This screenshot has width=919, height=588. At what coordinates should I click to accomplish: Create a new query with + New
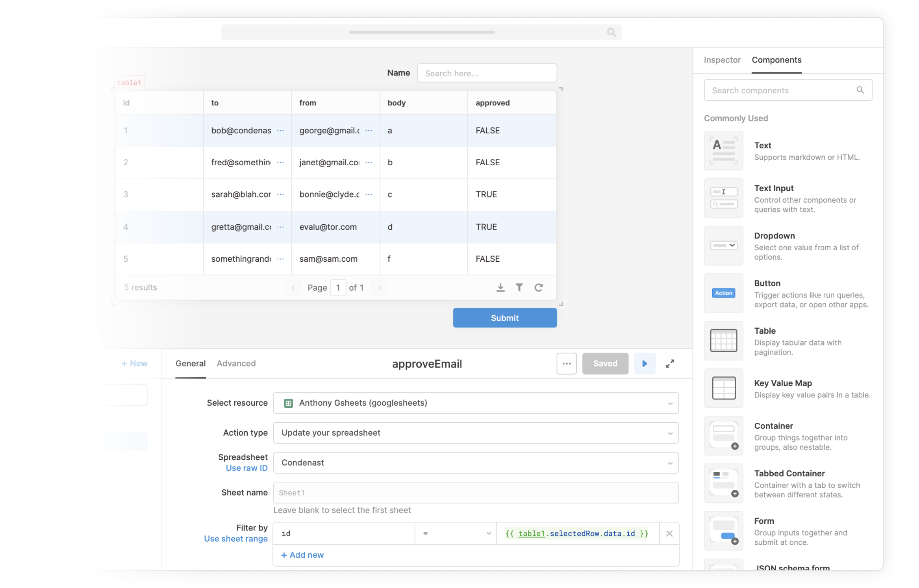click(134, 364)
